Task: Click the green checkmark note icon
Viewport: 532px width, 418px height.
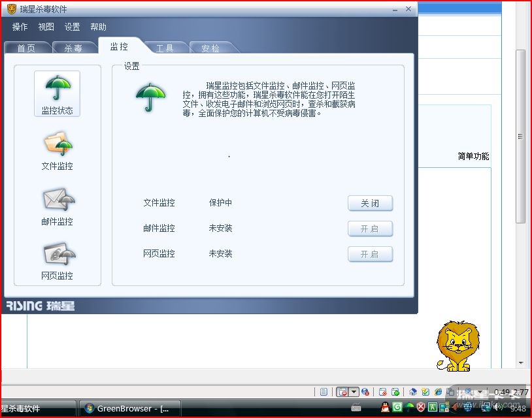Action: 425,392
